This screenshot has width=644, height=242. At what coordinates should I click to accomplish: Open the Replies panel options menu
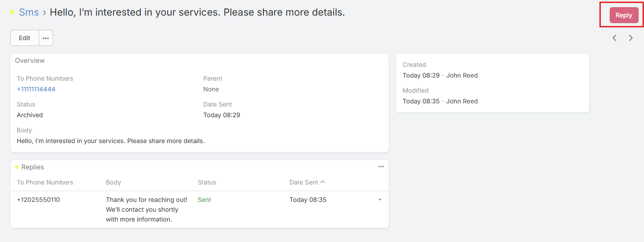point(381,167)
